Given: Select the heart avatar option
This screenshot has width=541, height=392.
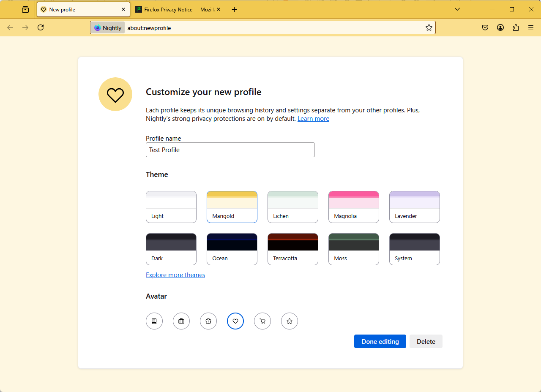Looking at the screenshot, I should 235,321.
